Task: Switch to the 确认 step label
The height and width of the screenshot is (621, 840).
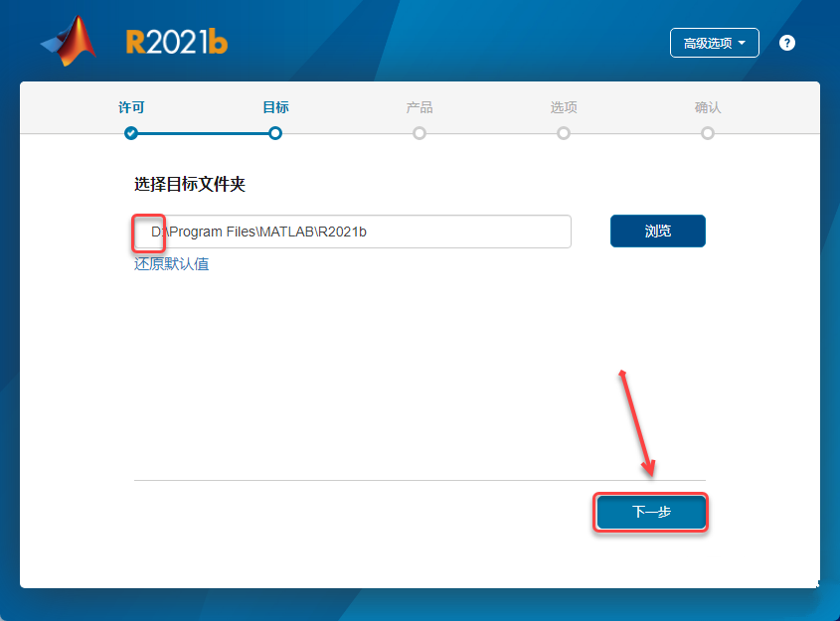Action: point(708,107)
